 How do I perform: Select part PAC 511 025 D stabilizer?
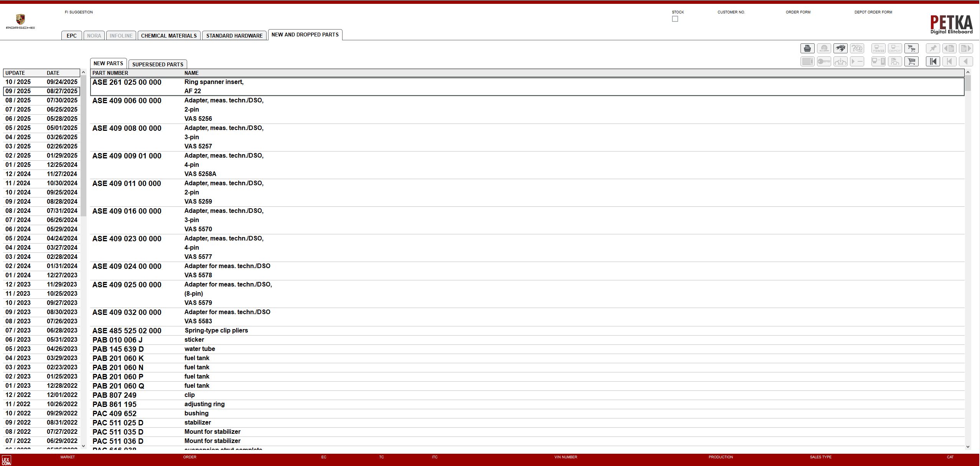(x=527, y=423)
